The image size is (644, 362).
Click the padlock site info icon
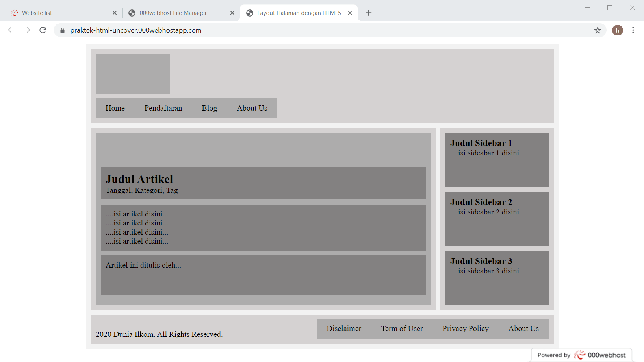click(x=62, y=30)
